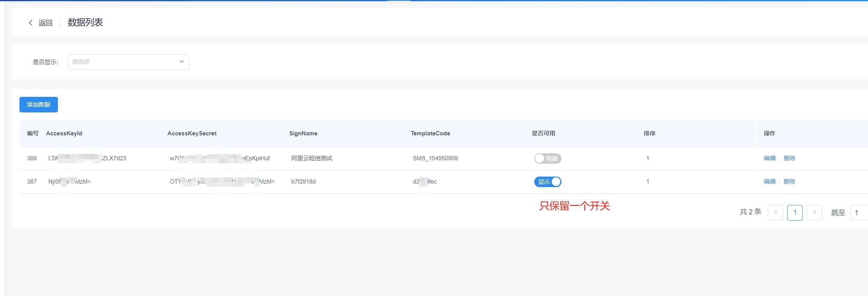This screenshot has height=296, width=868.
Task: Click the 是否可用 column header
Action: 543,133
